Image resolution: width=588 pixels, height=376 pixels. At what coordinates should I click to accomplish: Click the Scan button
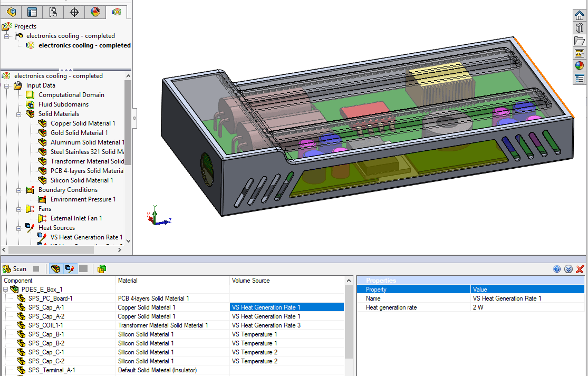(x=14, y=269)
